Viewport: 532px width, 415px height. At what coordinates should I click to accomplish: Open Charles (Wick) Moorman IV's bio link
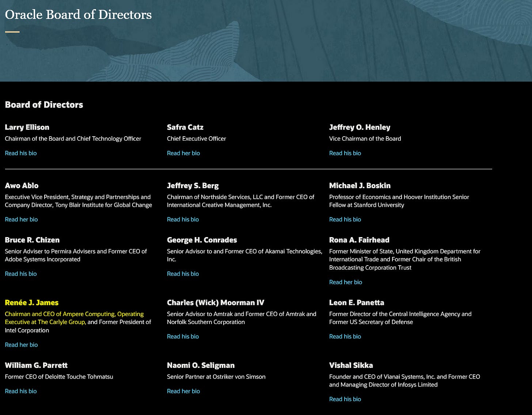coord(183,336)
